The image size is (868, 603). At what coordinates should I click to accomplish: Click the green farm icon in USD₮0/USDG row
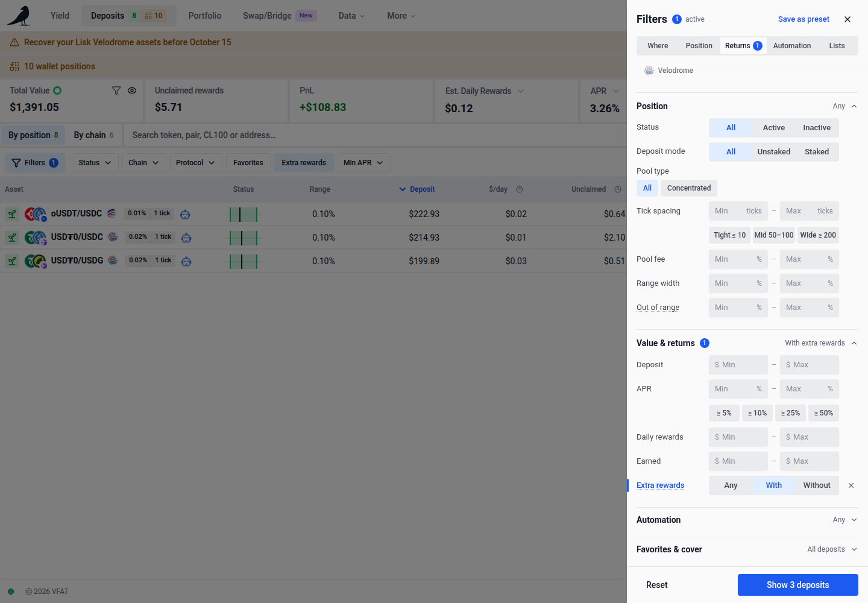pyautogui.click(x=12, y=261)
